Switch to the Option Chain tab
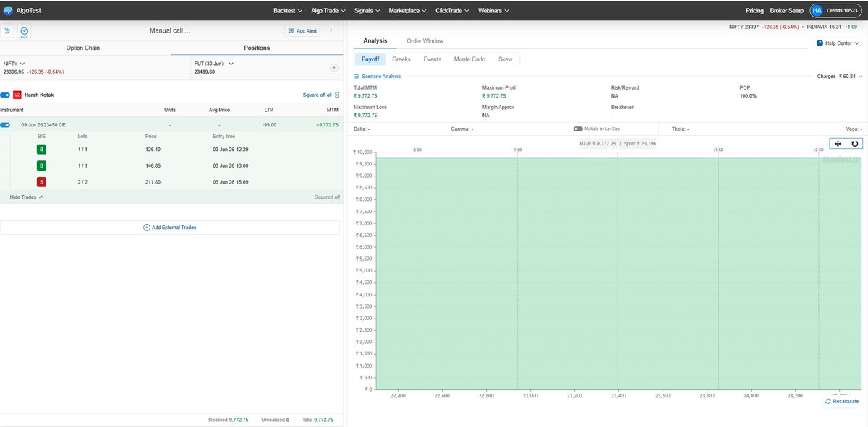This screenshot has height=427, width=868. pos(83,48)
